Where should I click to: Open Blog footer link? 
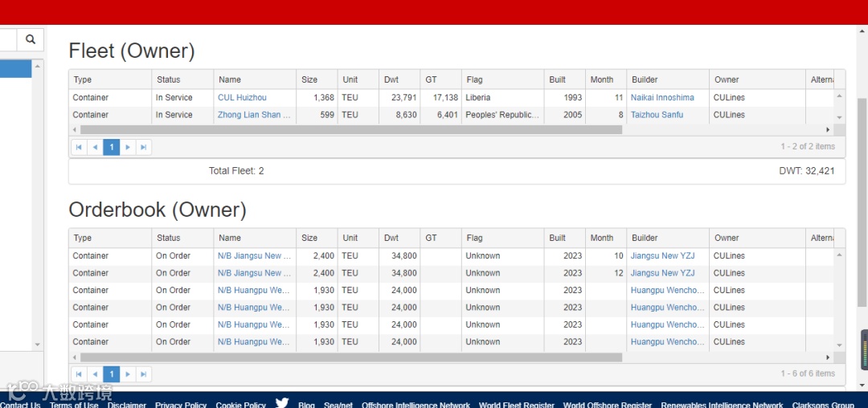click(x=306, y=405)
